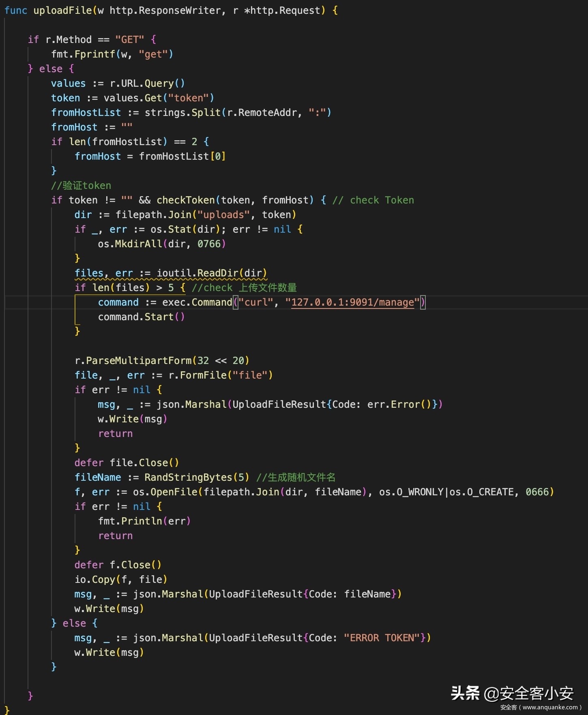Screen dimensions: 588x715
Task: Click the Stat method in os.Stat
Action: tap(180, 229)
